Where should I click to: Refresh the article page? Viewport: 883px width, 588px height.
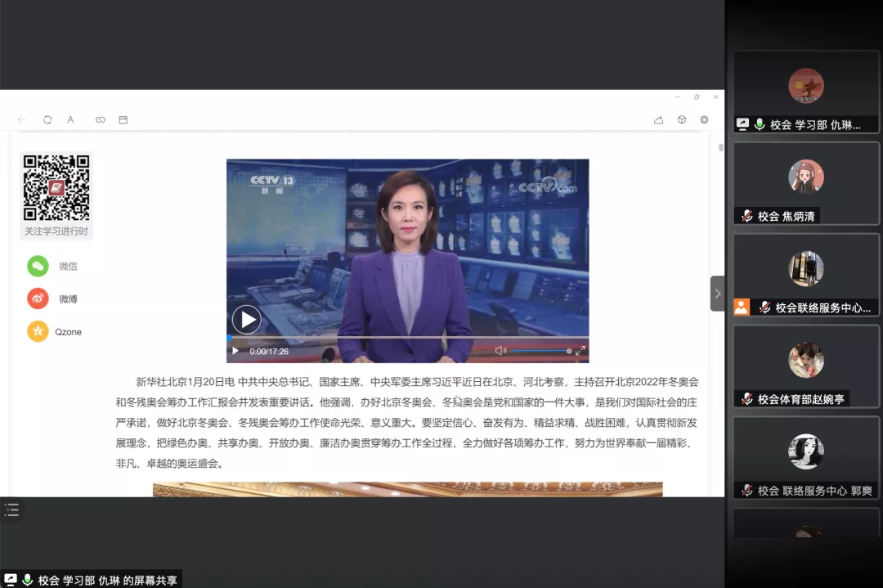point(47,119)
